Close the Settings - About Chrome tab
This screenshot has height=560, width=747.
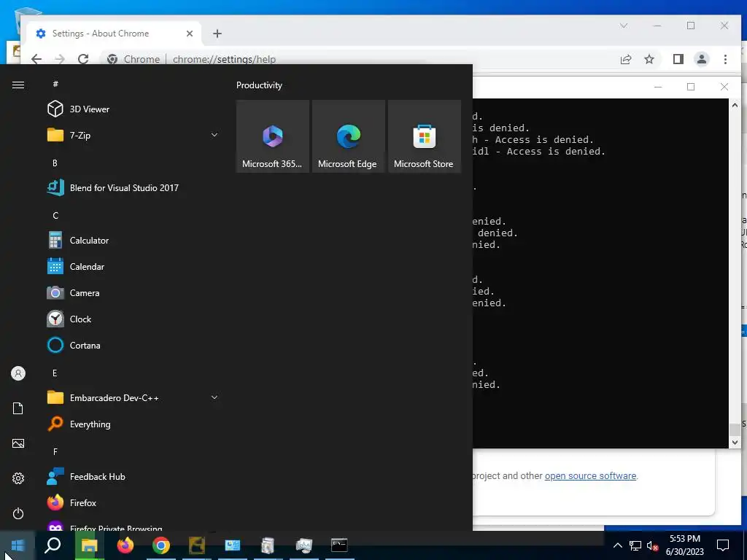[x=190, y=34]
